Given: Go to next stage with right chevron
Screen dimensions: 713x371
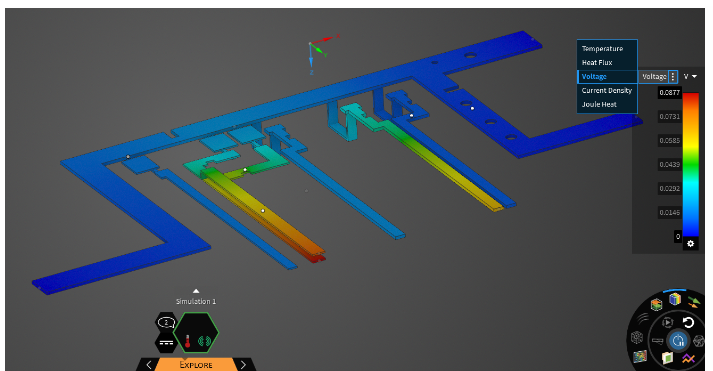Looking at the screenshot, I should click(x=243, y=365).
